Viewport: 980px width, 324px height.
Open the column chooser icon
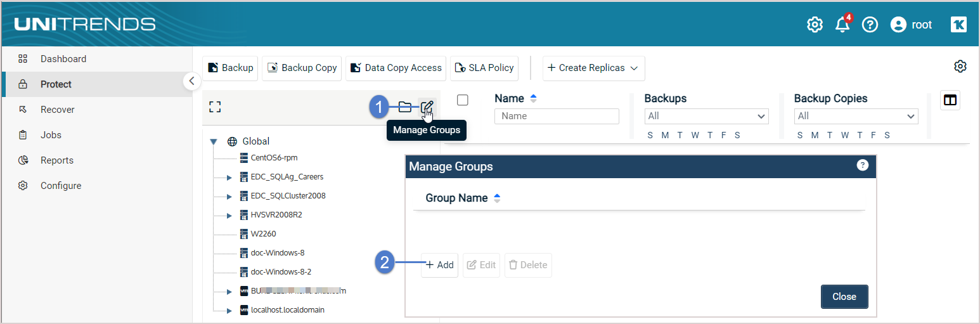950,100
